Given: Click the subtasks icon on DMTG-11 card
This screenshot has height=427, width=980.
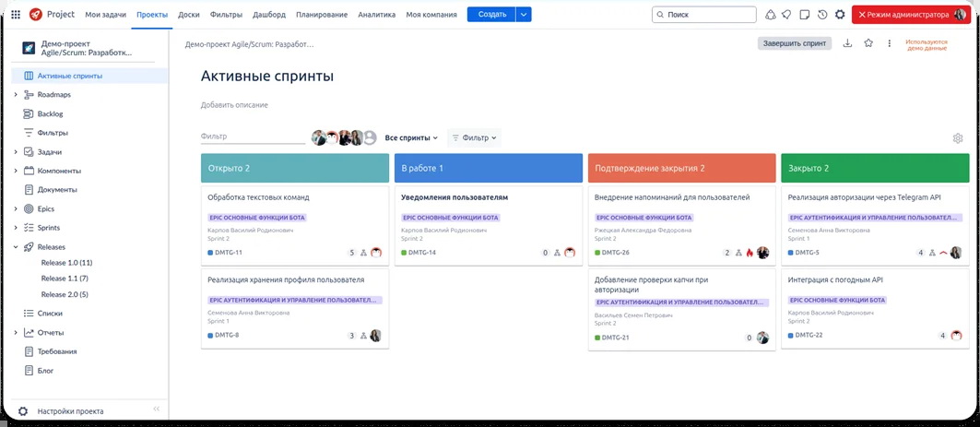Looking at the screenshot, I should point(363,254).
